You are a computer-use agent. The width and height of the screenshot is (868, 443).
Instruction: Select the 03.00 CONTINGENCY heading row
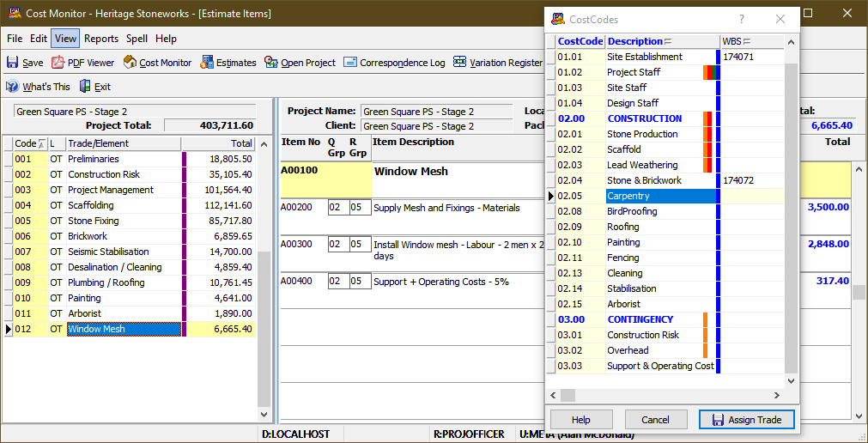tap(665, 319)
